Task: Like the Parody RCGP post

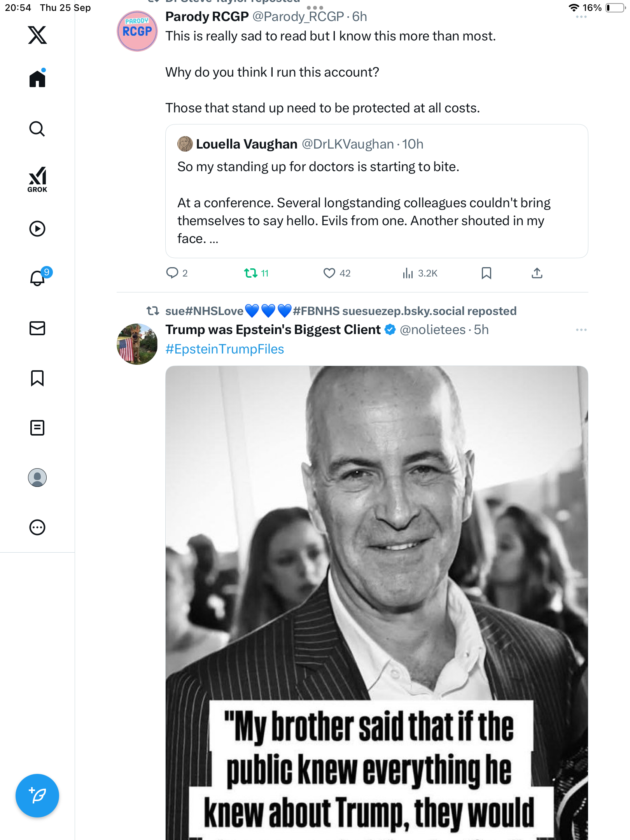Action: 329,273
